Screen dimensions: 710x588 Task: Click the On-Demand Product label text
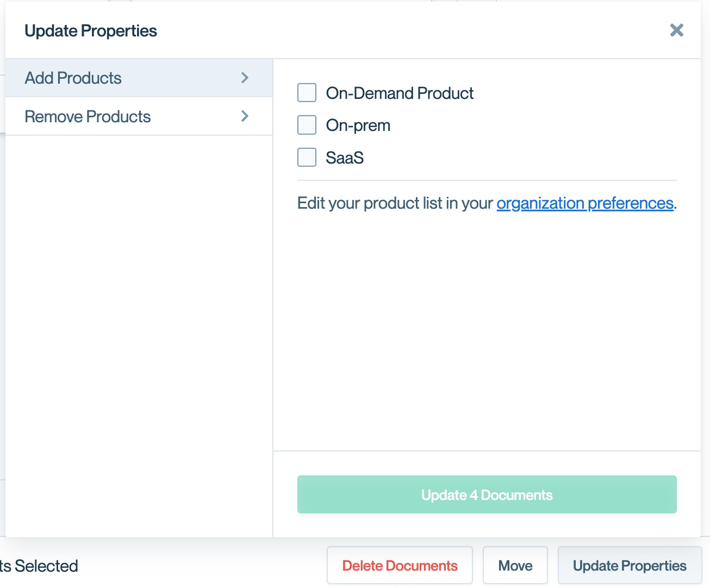[400, 93]
